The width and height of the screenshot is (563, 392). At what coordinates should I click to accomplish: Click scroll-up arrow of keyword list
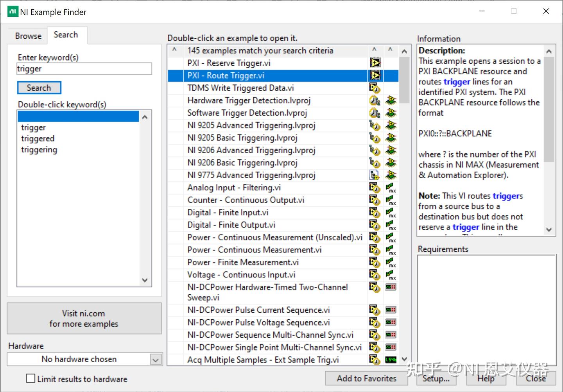[x=145, y=117]
